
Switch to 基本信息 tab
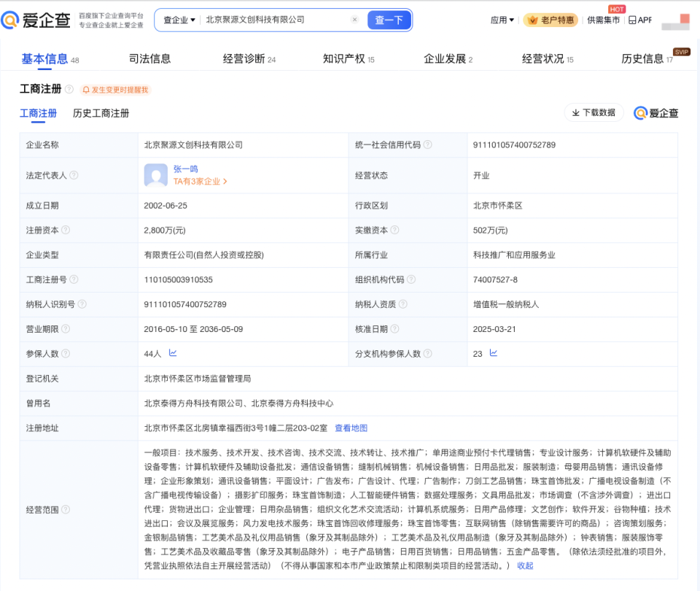click(50, 59)
